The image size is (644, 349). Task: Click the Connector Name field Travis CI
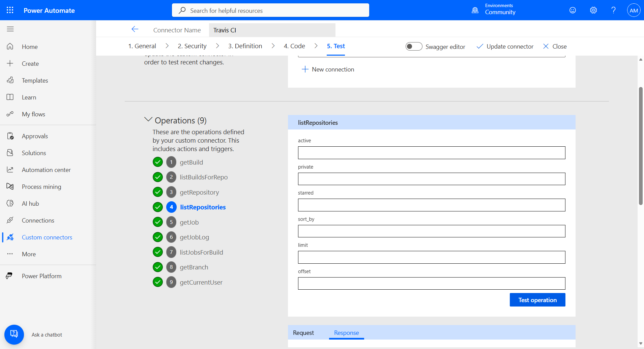pyautogui.click(x=272, y=30)
